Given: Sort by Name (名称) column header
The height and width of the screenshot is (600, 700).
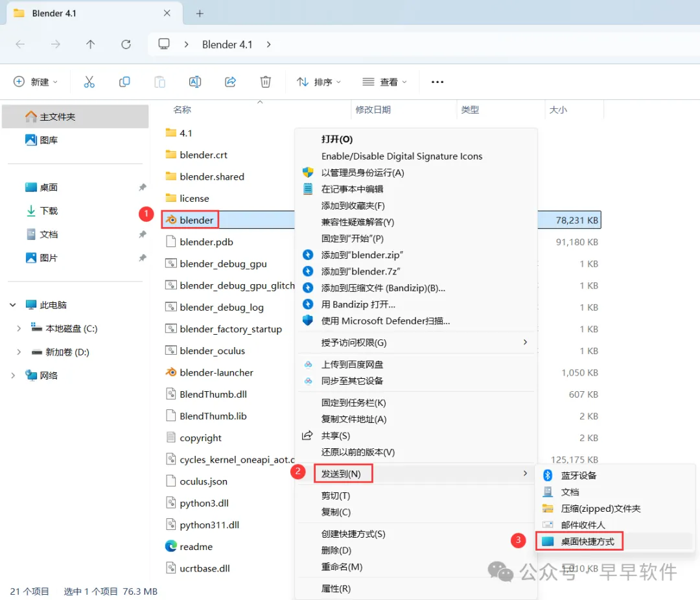Looking at the screenshot, I should click(x=181, y=110).
